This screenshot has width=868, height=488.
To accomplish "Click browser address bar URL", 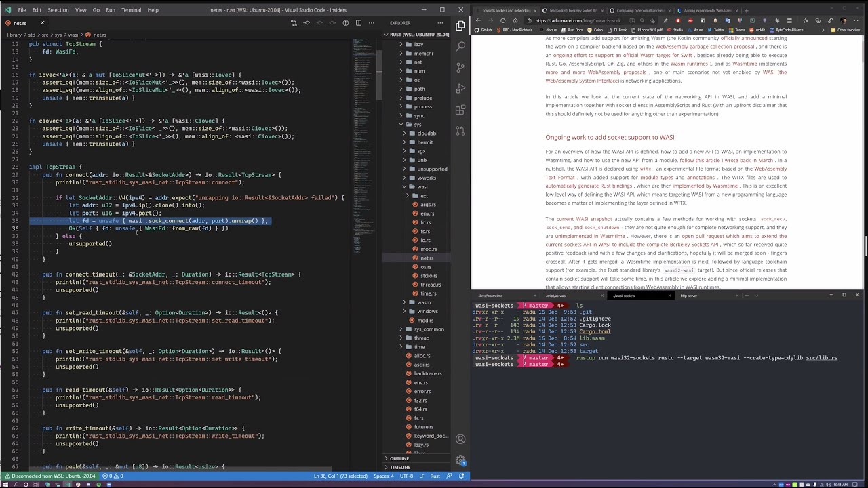I will click(x=579, y=20).
